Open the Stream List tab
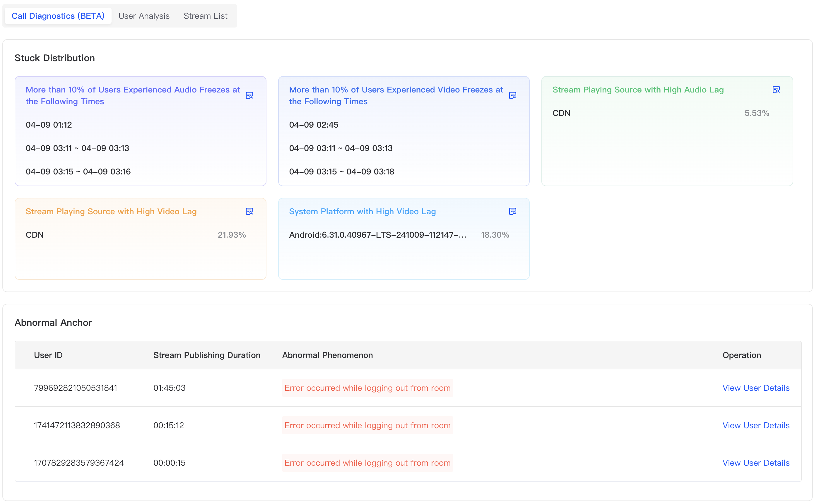The width and height of the screenshot is (814, 504). [x=205, y=16]
